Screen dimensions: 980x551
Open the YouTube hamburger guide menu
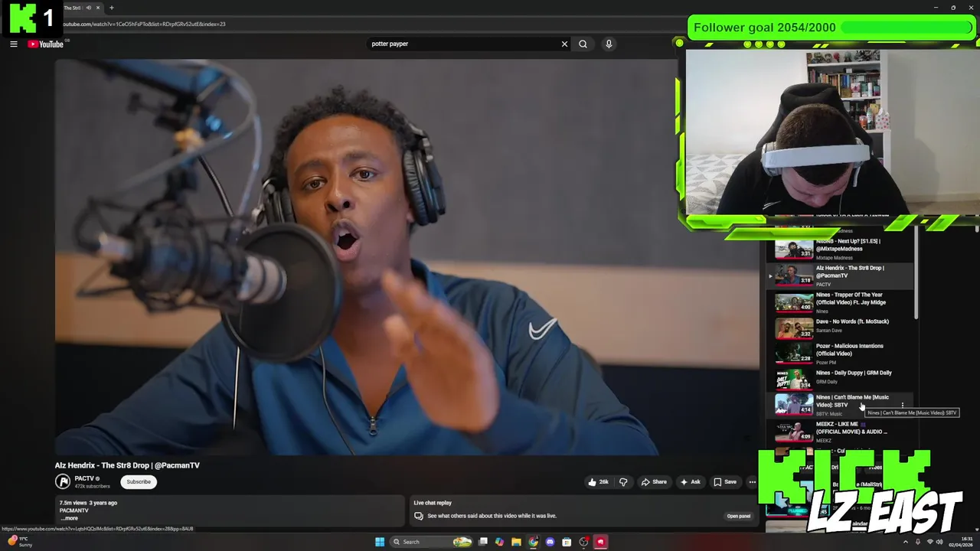13,44
